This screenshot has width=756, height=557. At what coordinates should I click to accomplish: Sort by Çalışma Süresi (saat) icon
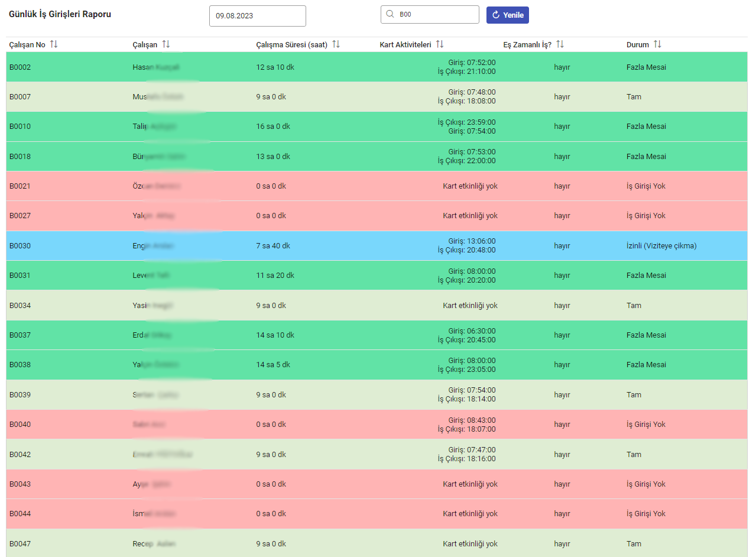pos(336,44)
